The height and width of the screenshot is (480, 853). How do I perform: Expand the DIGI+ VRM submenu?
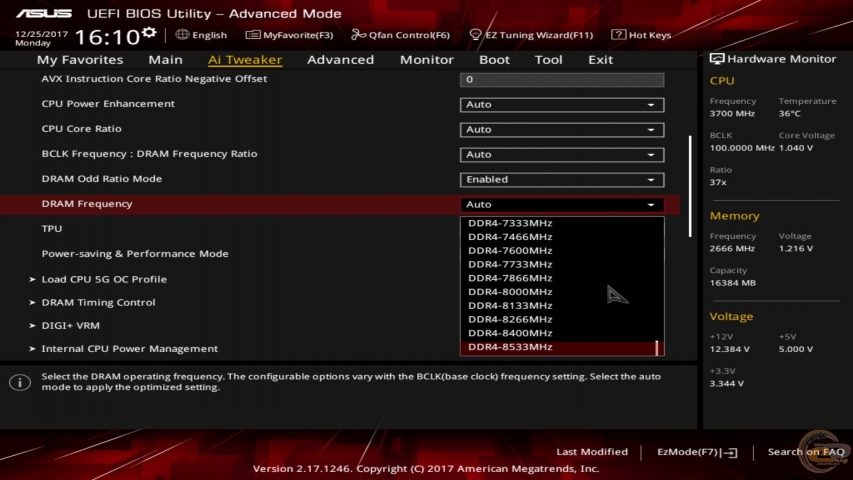pyautogui.click(x=70, y=326)
